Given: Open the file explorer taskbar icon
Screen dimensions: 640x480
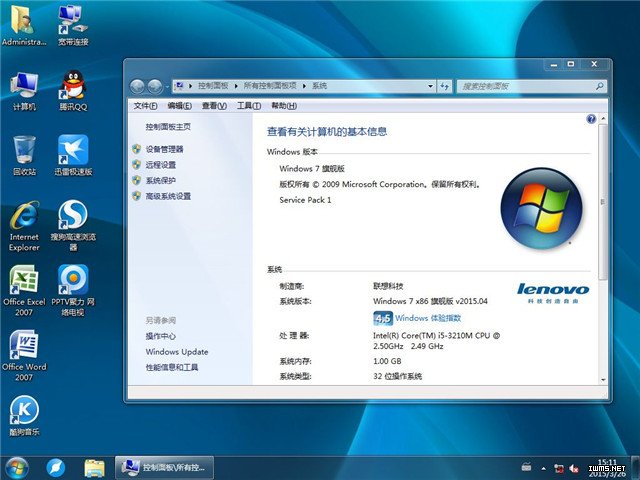Looking at the screenshot, I should 94,468.
